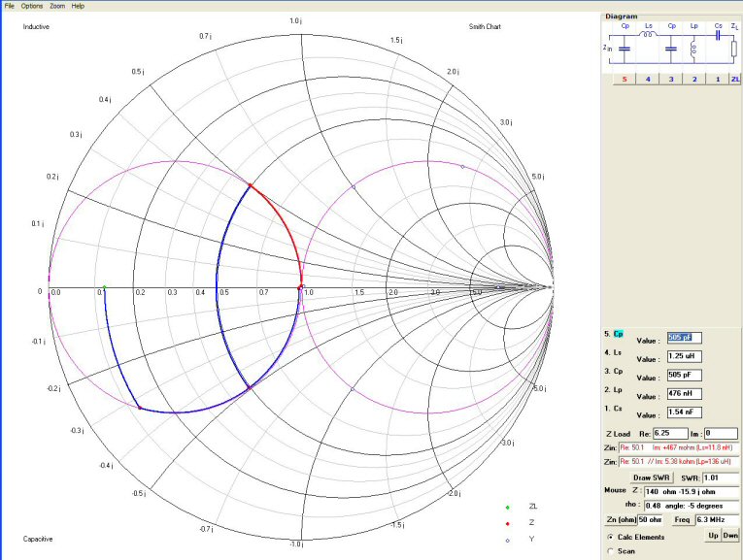Click the series capacitor Cs symbol in diagram

point(718,36)
